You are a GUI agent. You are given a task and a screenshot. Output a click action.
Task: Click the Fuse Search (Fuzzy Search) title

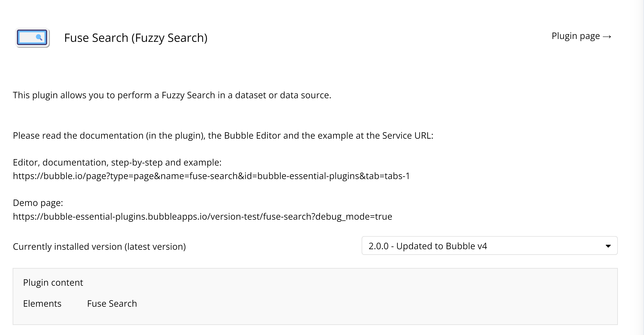click(136, 38)
